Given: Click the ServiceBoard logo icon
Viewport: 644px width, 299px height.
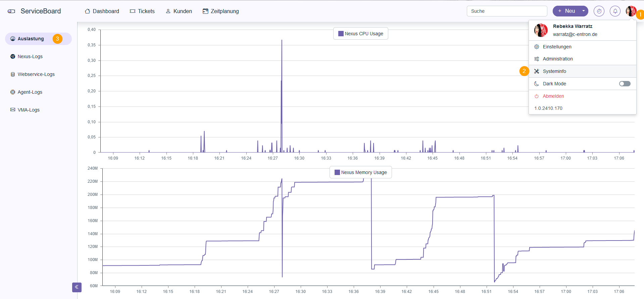Looking at the screenshot, I should [x=11, y=11].
